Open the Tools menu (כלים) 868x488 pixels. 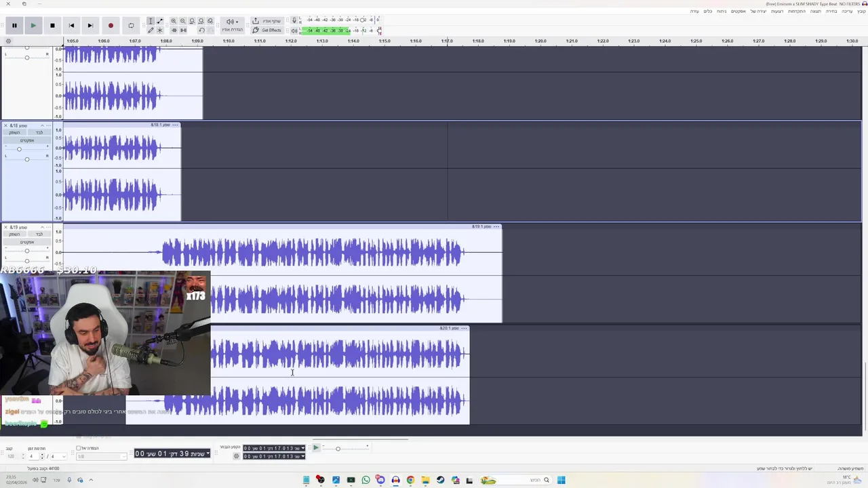pyautogui.click(x=707, y=11)
